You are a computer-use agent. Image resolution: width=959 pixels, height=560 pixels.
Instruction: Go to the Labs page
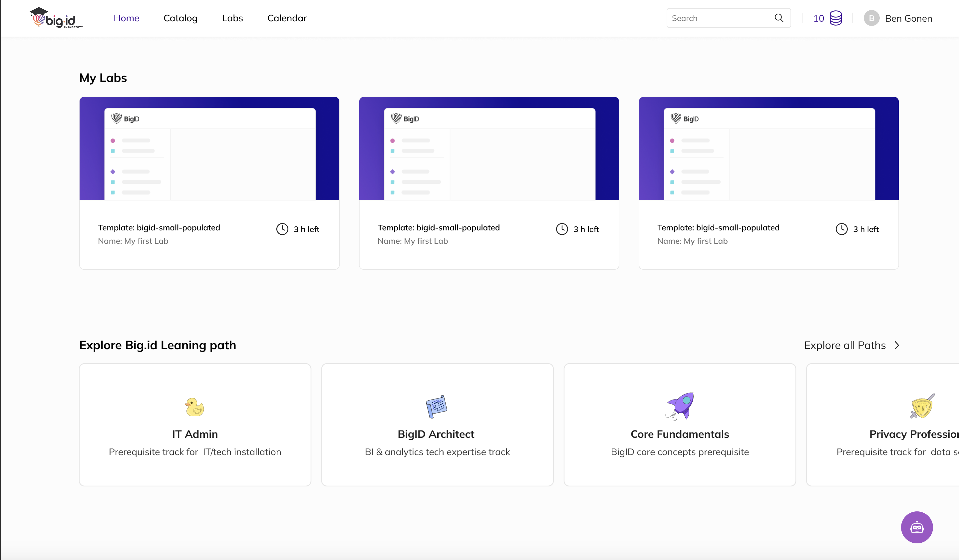[232, 18]
